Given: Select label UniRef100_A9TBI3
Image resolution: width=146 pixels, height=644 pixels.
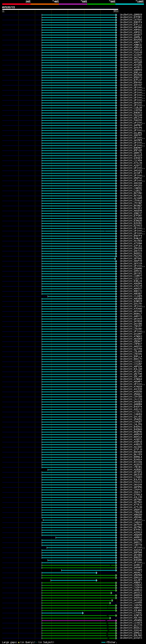Looking at the screenshot, I should 131,67.
